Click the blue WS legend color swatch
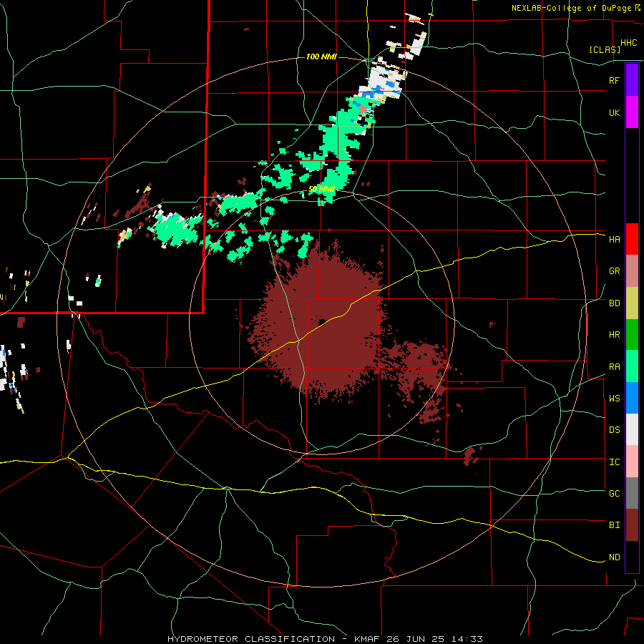The image size is (644, 644). tap(632, 398)
